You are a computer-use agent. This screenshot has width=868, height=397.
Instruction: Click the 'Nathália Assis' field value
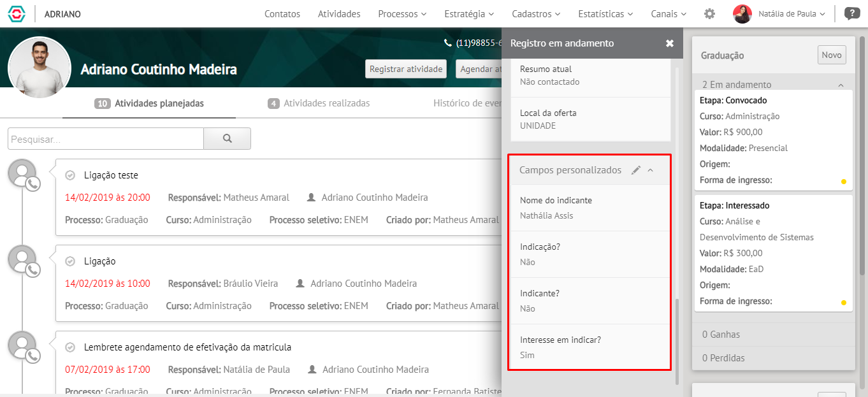(546, 215)
